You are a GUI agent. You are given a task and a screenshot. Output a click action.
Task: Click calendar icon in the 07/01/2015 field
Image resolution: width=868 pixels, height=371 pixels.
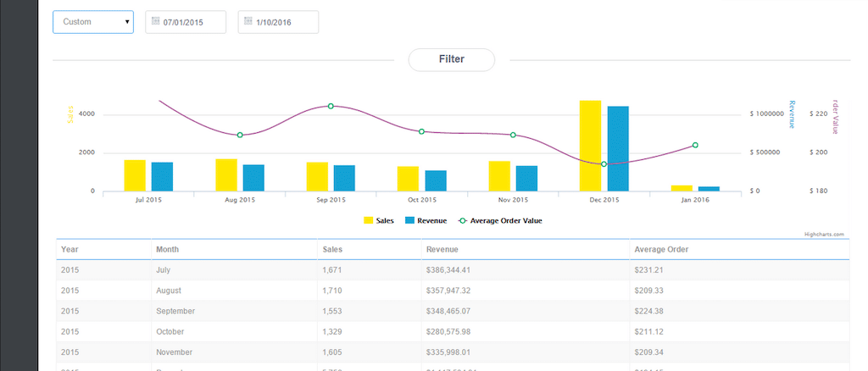pyautogui.click(x=155, y=21)
